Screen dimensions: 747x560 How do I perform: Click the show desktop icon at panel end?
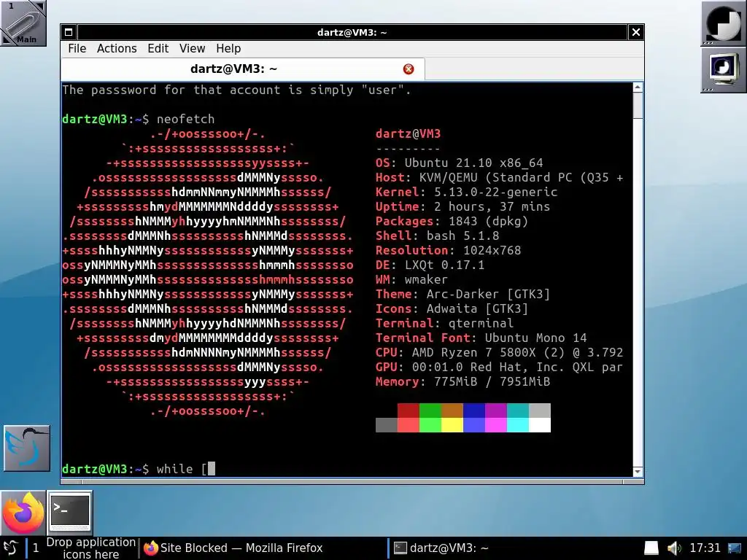[735, 548]
